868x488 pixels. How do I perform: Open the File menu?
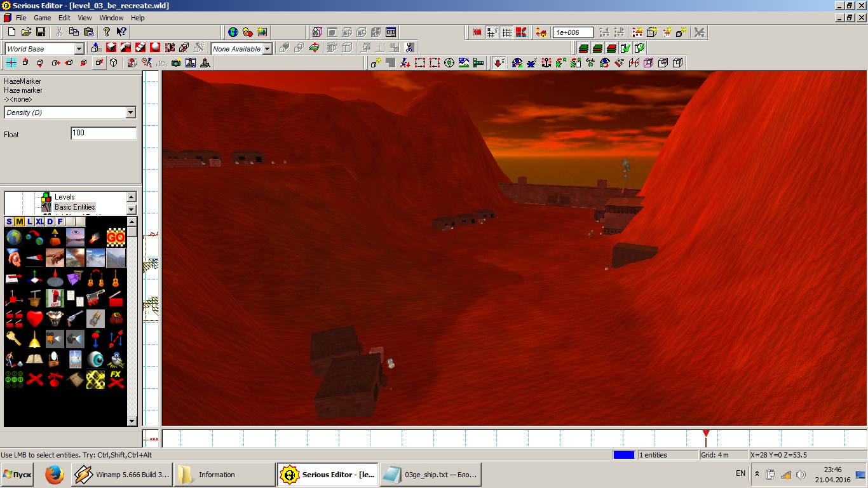[21, 18]
